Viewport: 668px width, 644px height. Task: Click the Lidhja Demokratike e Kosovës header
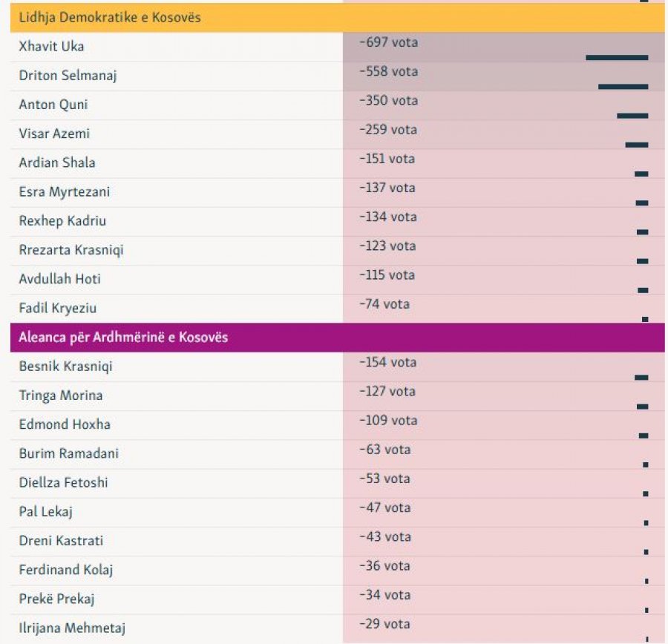click(x=110, y=18)
